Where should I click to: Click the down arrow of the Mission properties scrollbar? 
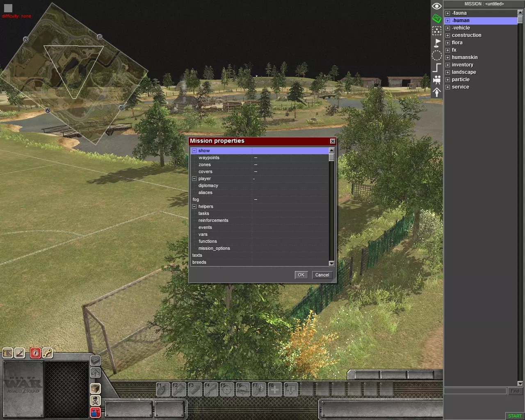(331, 263)
